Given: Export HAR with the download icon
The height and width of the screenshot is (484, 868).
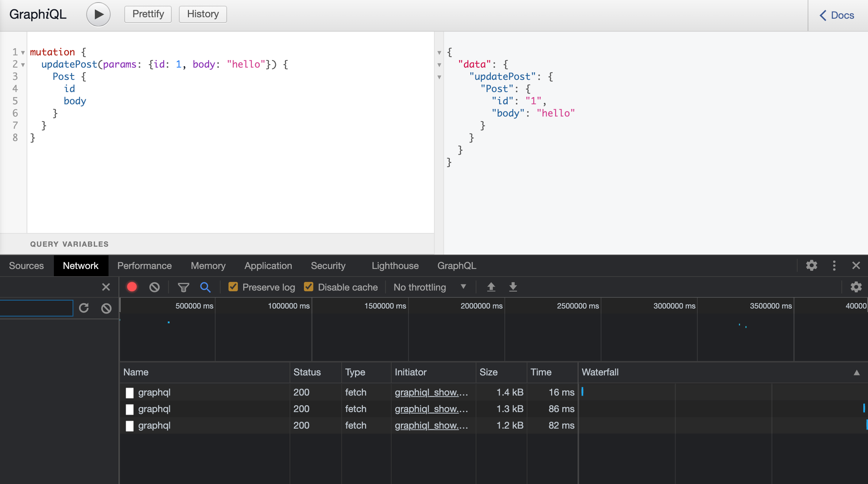Looking at the screenshot, I should click(x=513, y=287).
